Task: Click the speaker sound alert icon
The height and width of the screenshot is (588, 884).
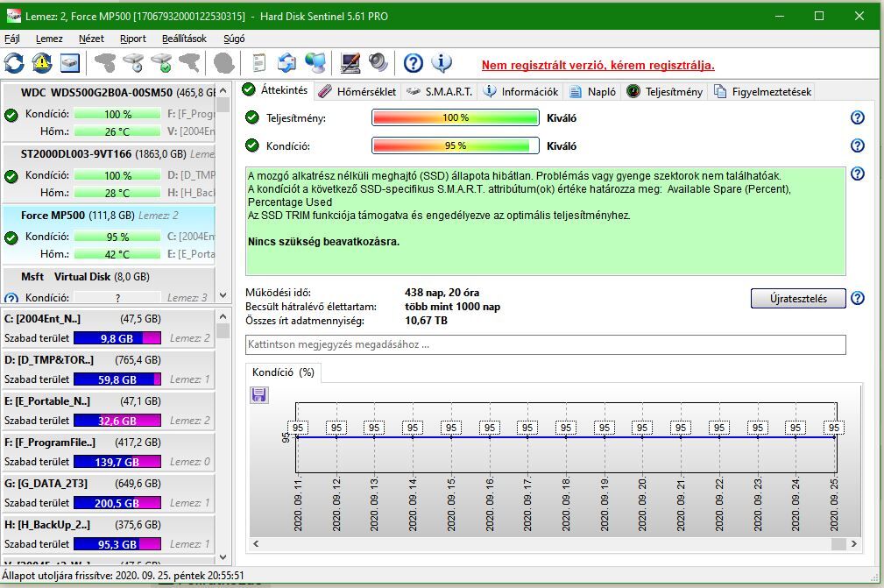Action: pos(378,62)
